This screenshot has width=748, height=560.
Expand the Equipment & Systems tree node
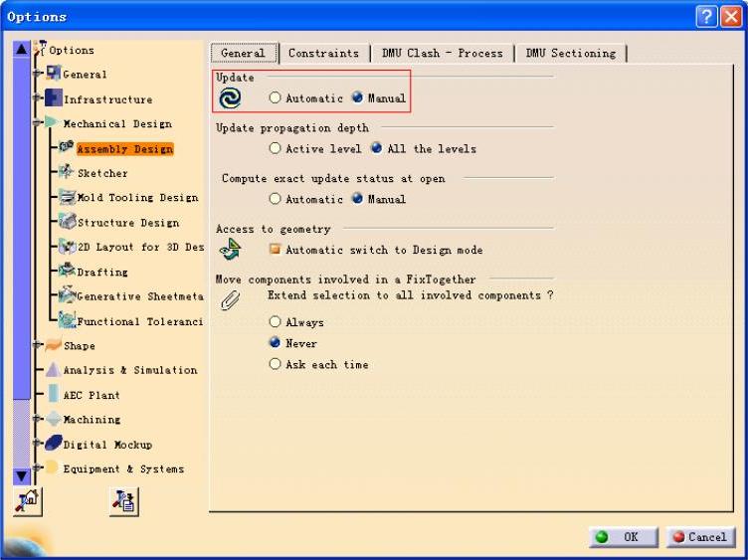tap(36, 467)
